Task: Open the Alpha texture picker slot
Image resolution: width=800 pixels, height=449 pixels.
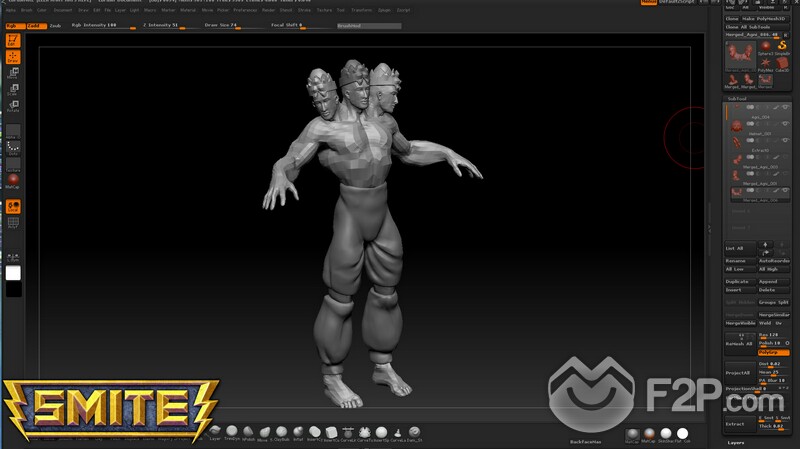Action: [x=13, y=129]
